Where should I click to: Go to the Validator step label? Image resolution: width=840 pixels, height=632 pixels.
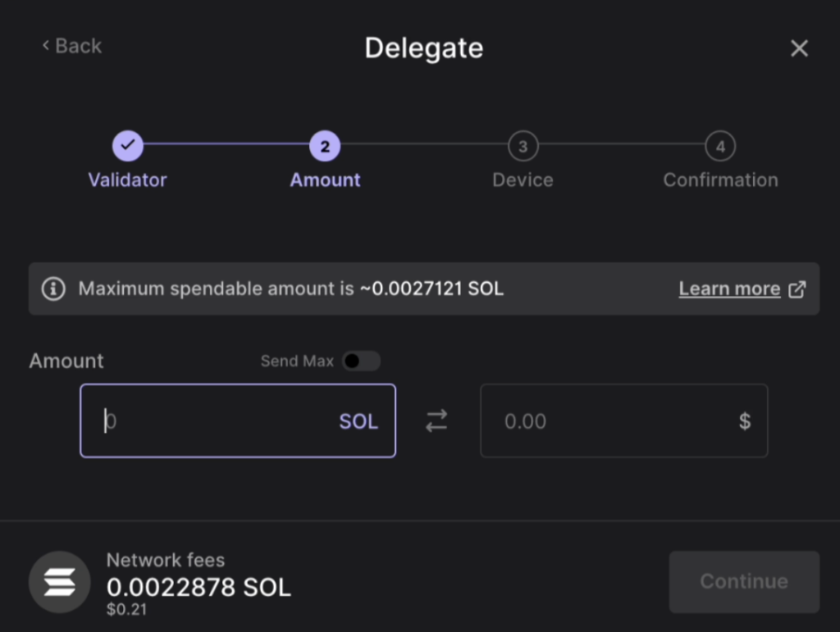(127, 180)
